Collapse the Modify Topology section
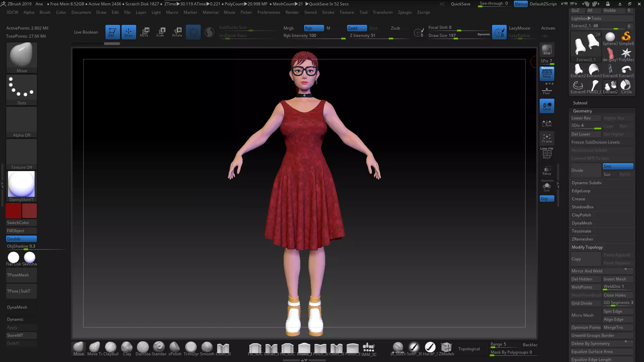The image size is (644, 362). (587, 247)
